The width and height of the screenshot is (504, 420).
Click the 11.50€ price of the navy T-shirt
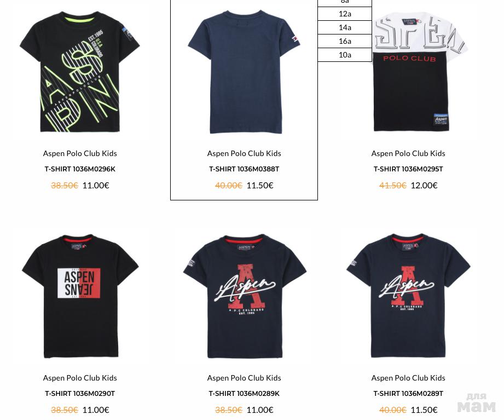click(x=260, y=185)
